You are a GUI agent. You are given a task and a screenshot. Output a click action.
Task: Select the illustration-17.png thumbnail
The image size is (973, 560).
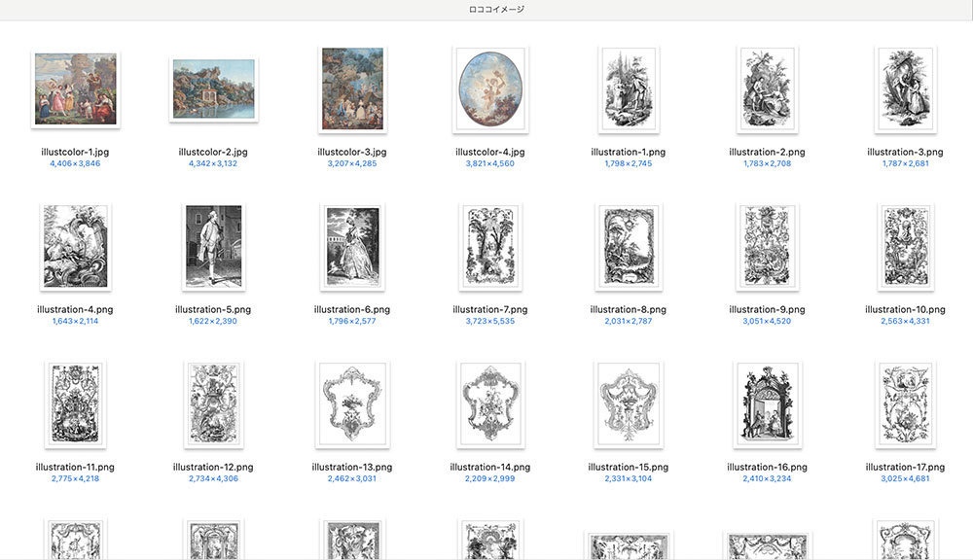pyautogui.click(x=905, y=404)
